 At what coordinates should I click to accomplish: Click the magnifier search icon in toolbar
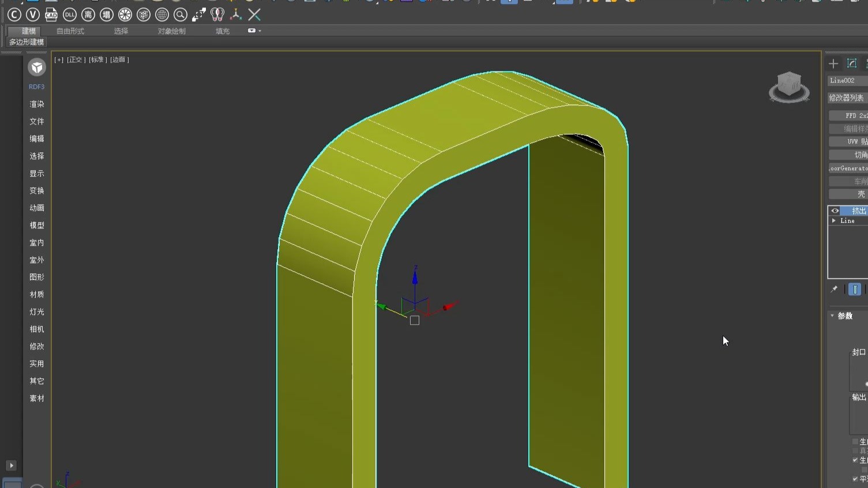click(x=181, y=14)
